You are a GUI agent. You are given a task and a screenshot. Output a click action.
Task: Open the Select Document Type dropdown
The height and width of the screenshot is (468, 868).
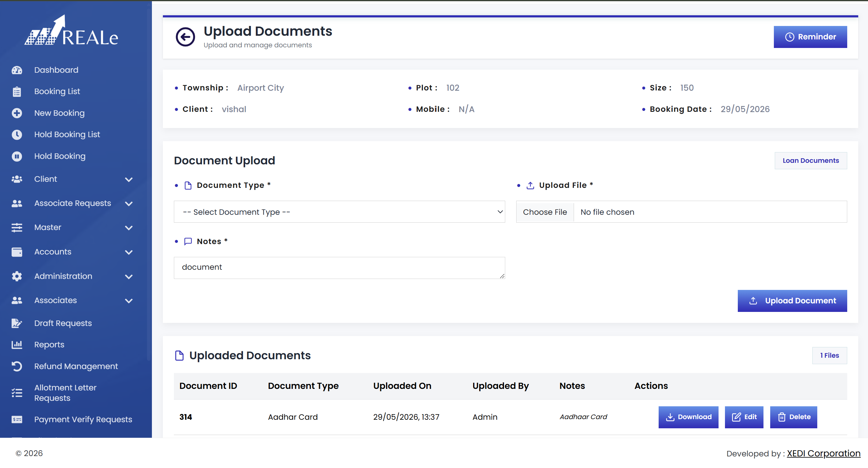tap(339, 212)
